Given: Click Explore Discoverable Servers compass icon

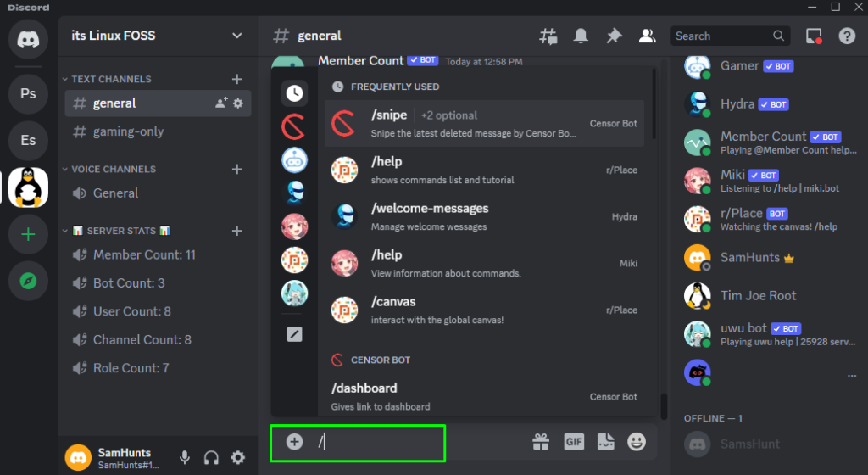Looking at the screenshot, I should click(x=28, y=281).
